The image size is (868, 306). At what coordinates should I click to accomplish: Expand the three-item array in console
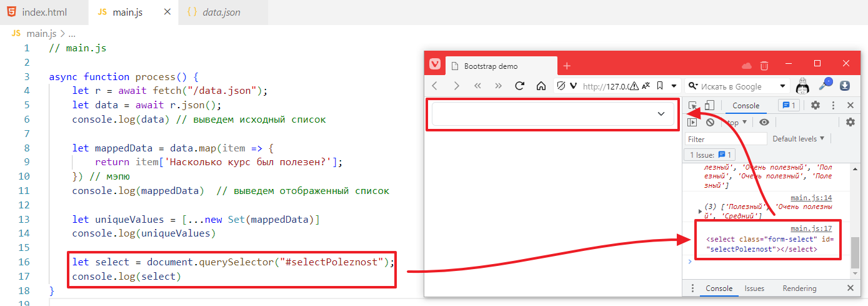(x=699, y=211)
